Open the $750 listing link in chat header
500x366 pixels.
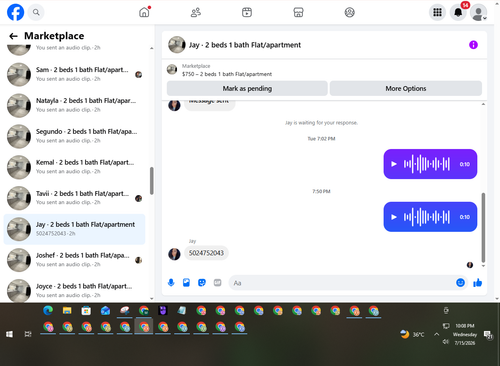pyautogui.click(x=227, y=74)
